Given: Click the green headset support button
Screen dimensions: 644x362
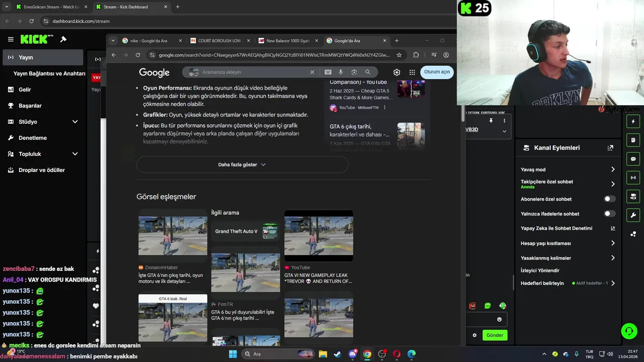Looking at the screenshot, I should point(629,331).
